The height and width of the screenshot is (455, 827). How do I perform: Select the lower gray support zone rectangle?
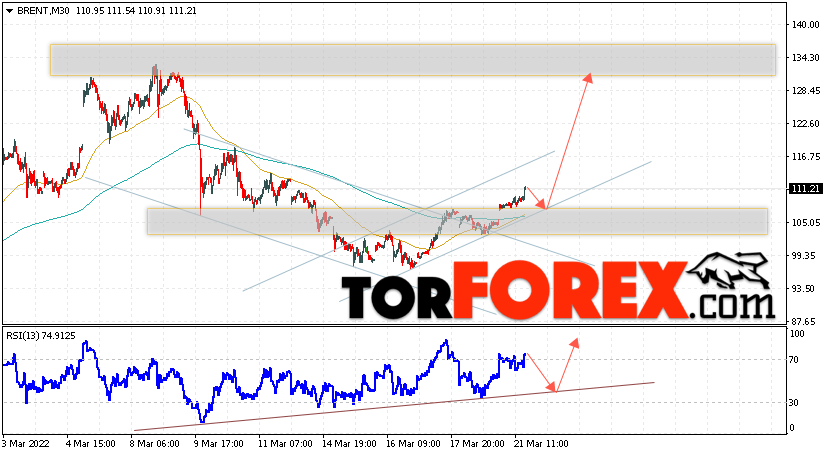[457, 221]
